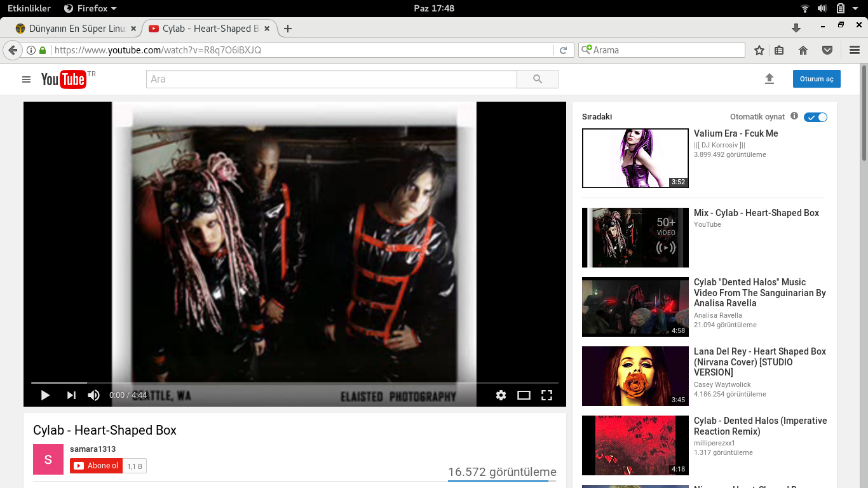Click the YouTube search magnifier button
This screenshot has width=868, height=488.
[x=538, y=79]
